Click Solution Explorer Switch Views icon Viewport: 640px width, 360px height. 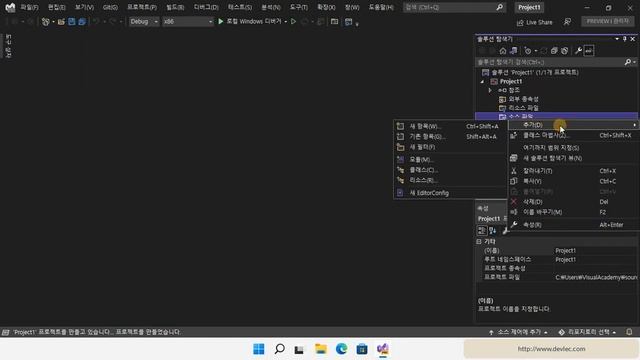(513, 51)
